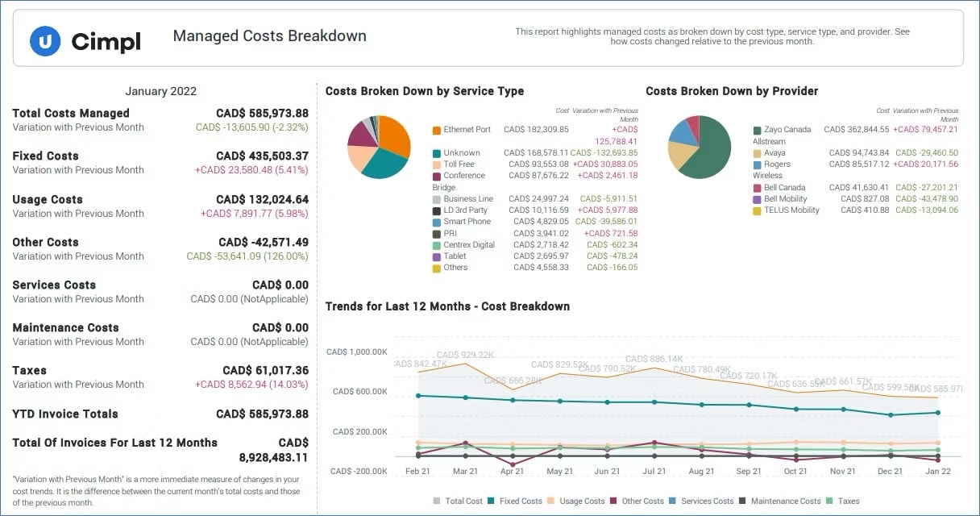Select the Total Costs Managed amount value
The image size is (980, 516).
click(x=262, y=113)
